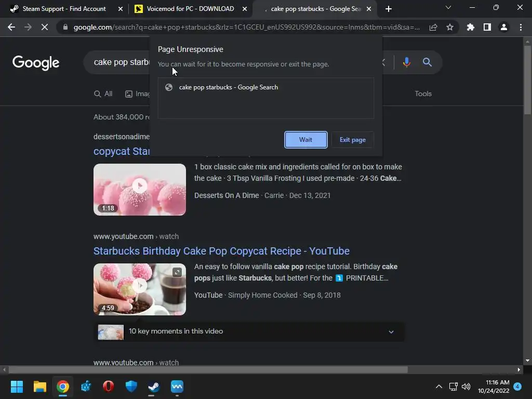Screen dimensions: 532x399
Task: Open the blue shield security app in taskbar
Action: coord(131,387)
